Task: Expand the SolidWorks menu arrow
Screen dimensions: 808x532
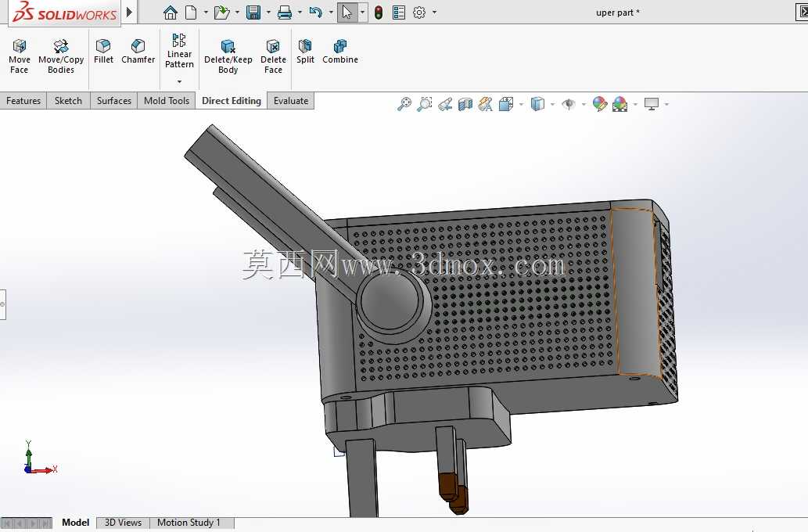Action: tap(129, 11)
